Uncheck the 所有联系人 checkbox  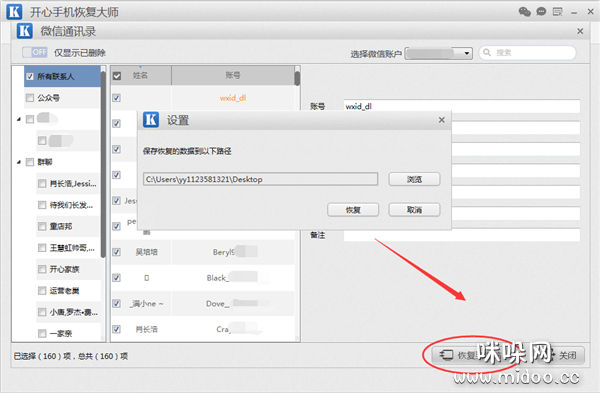tap(30, 77)
